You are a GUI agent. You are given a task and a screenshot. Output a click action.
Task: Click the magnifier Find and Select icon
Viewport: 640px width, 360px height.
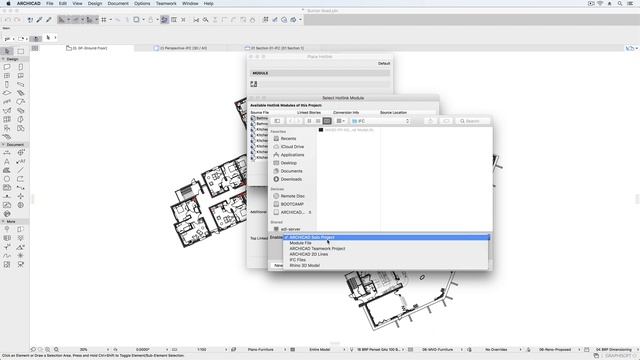coord(206,20)
